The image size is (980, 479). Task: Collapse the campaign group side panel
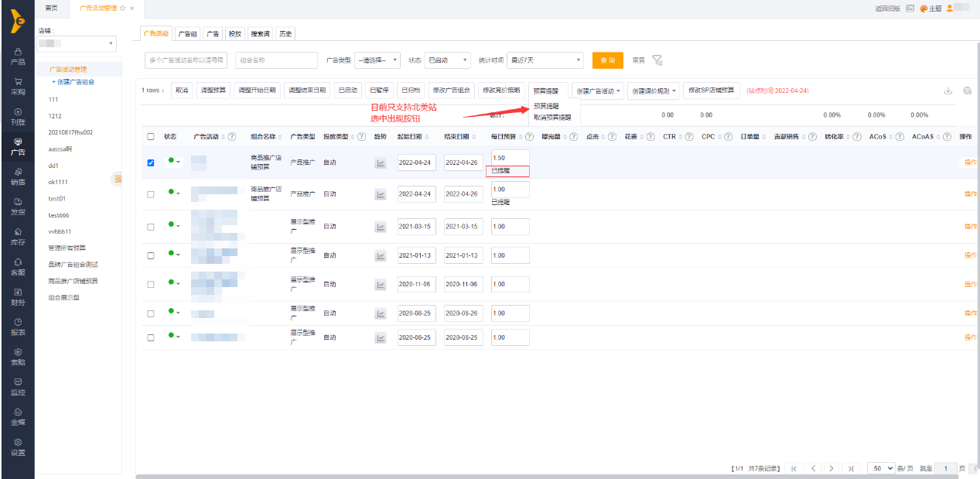coord(118,179)
